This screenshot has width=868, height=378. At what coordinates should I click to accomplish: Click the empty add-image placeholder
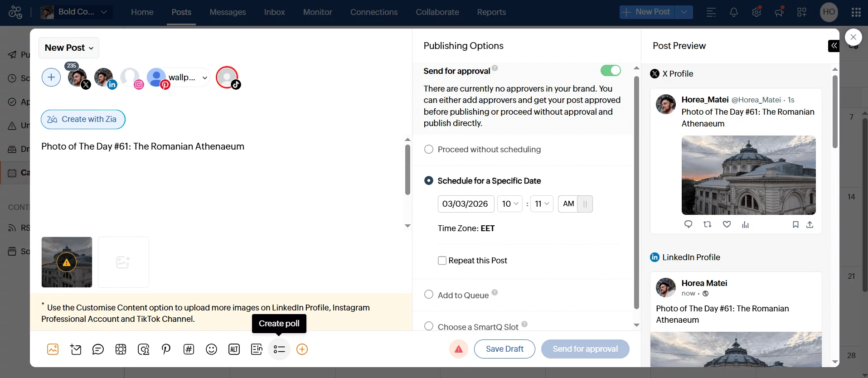pyautogui.click(x=123, y=262)
